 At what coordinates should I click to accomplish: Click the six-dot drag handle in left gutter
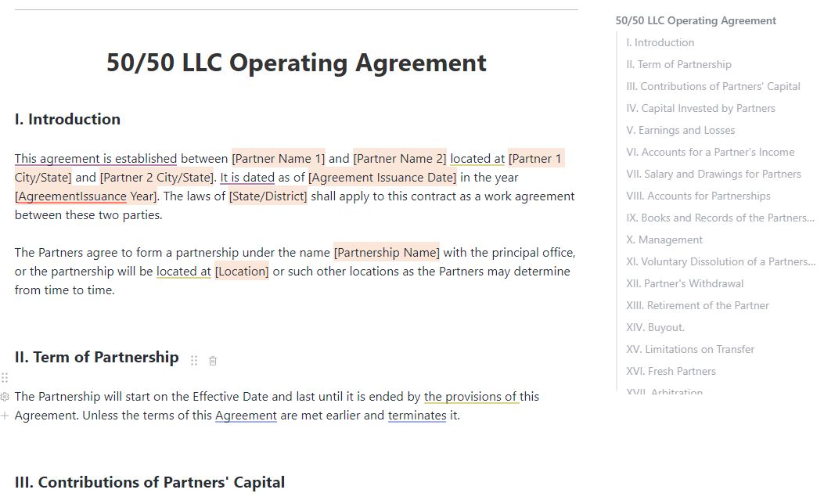tap(5, 378)
